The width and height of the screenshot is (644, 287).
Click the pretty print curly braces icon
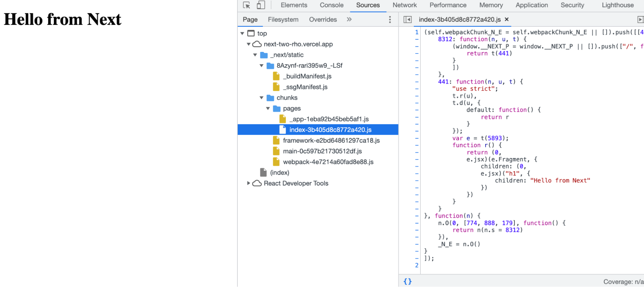(x=408, y=281)
